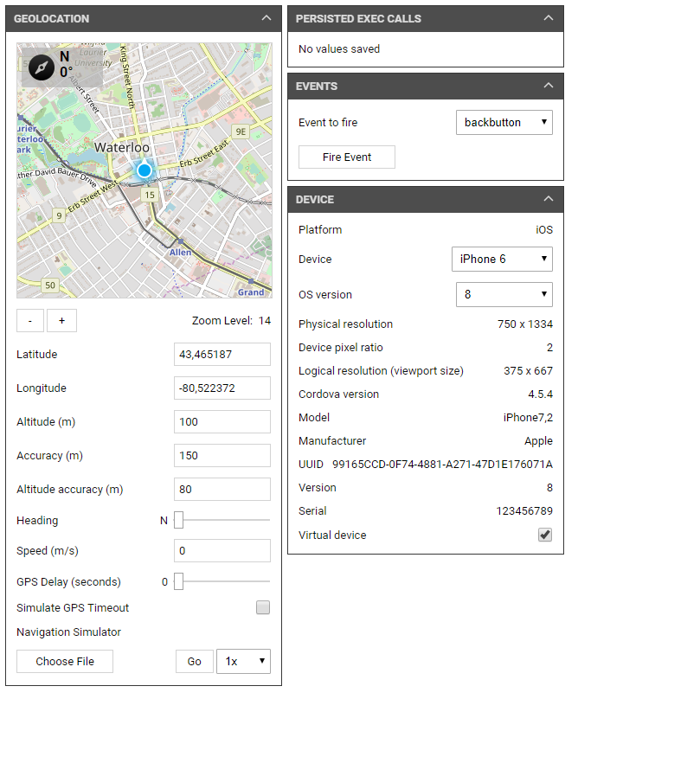Open the Event to fire dropdown
Viewport: 700px width, 776px height.
504,121
